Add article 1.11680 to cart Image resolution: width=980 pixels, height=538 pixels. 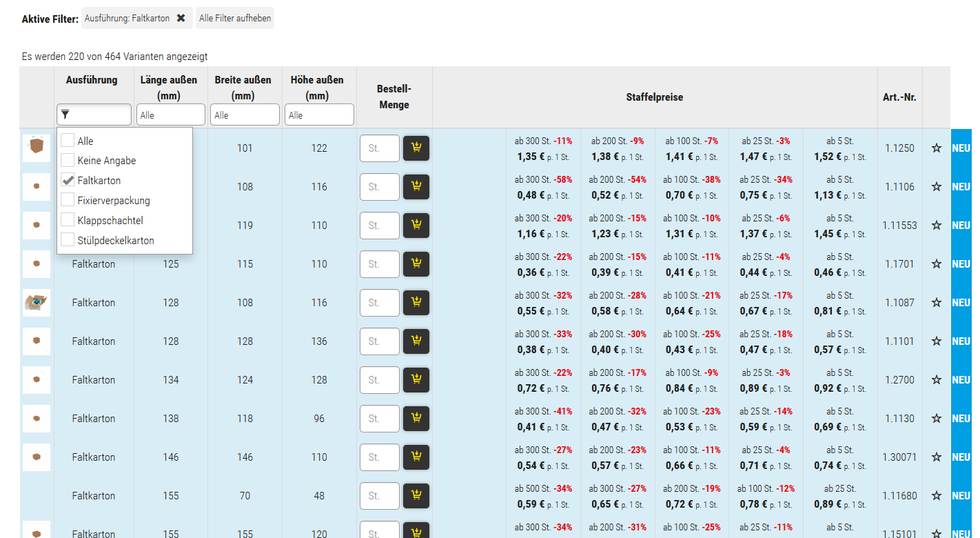pos(416,496)
